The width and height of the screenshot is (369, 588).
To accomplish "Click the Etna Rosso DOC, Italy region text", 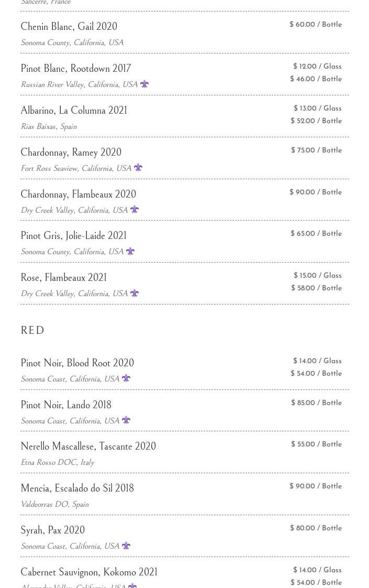I will coord(57,463).
